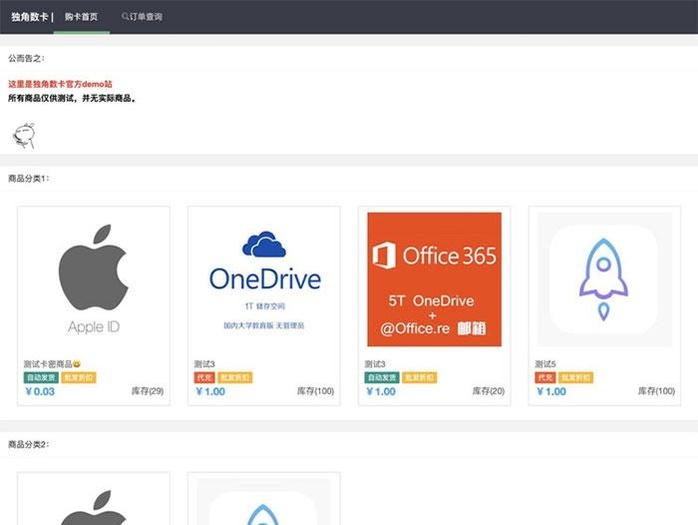This screenshot has height=525, width=698.
Task: Click the magnifier icon beside 订单查询
Action: click(124, 17)
